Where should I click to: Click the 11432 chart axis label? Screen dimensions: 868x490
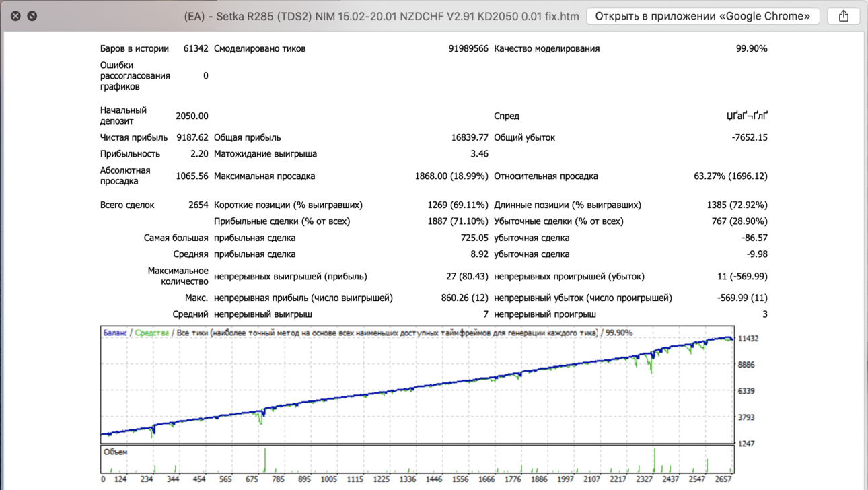click(748, 339)
